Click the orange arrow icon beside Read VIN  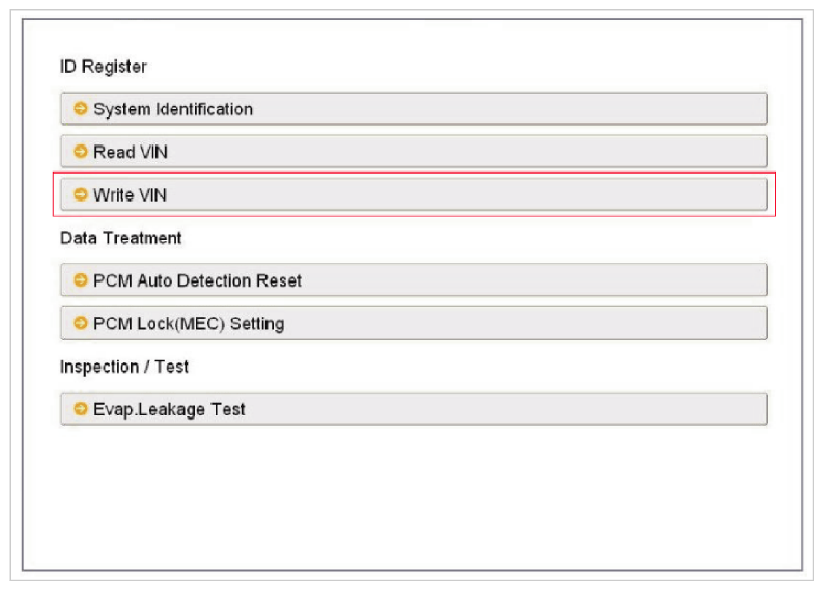click(x=81, y=152)
